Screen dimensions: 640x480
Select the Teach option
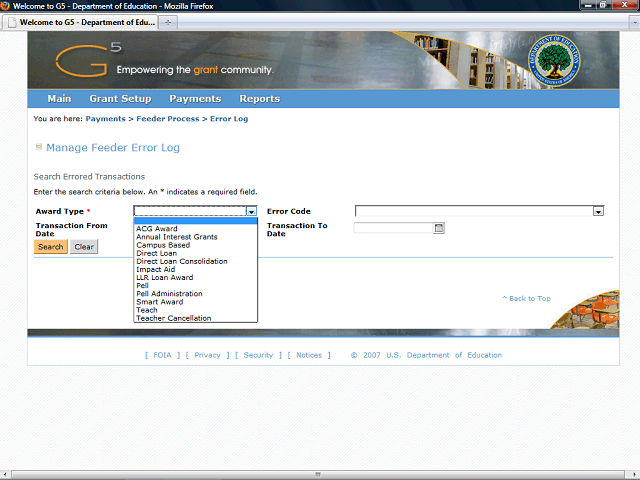(x=147, y=310)
